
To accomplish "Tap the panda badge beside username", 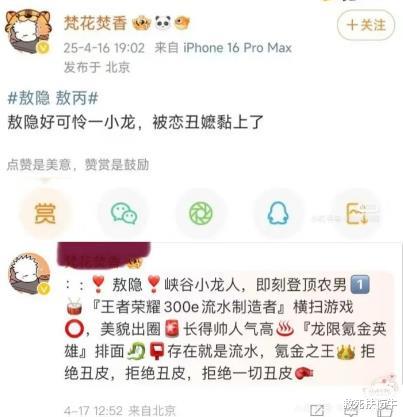I will [163, 23].
